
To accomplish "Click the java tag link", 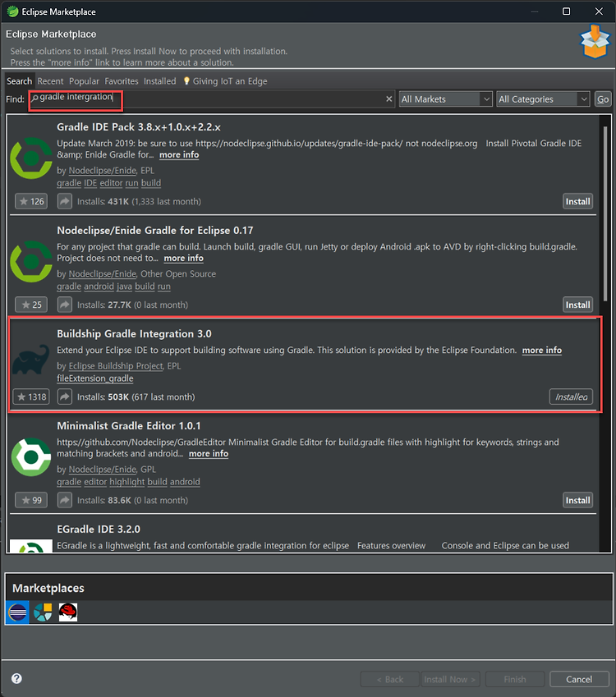I will (125, 287).
